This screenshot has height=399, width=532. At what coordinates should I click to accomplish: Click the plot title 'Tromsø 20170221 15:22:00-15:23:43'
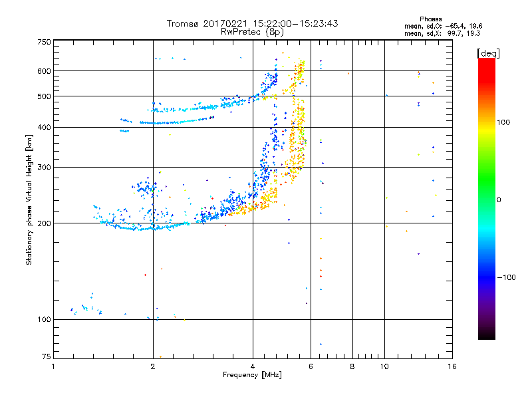click(253, 23)
